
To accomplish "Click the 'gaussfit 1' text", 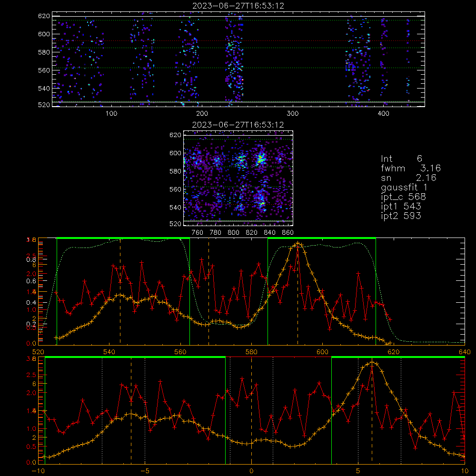I will click(x=404, y=187).
